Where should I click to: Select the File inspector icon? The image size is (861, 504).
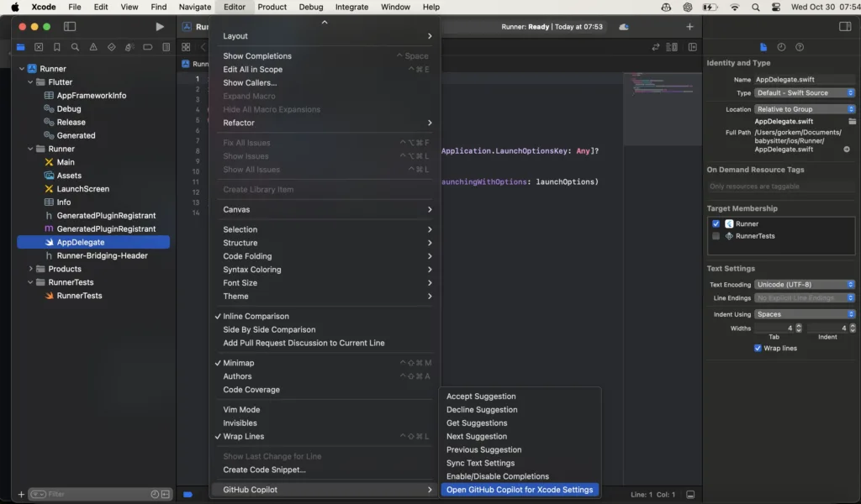coord(763,47)
